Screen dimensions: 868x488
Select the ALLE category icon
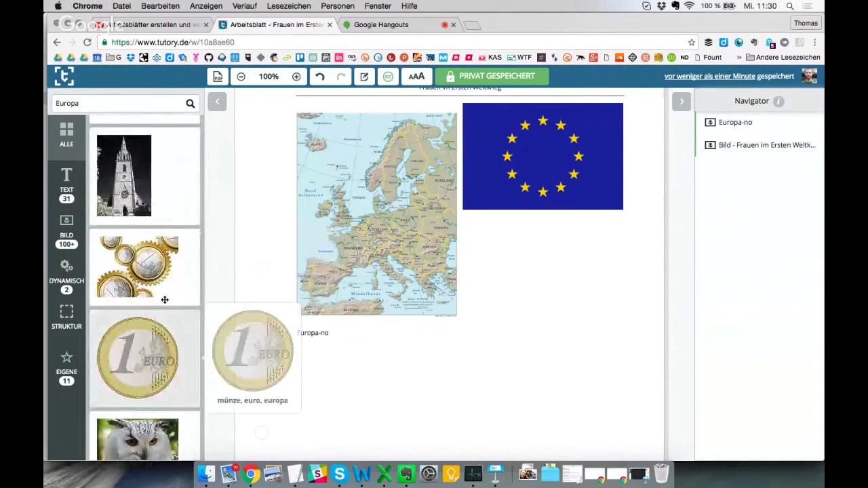coord(66,135)
